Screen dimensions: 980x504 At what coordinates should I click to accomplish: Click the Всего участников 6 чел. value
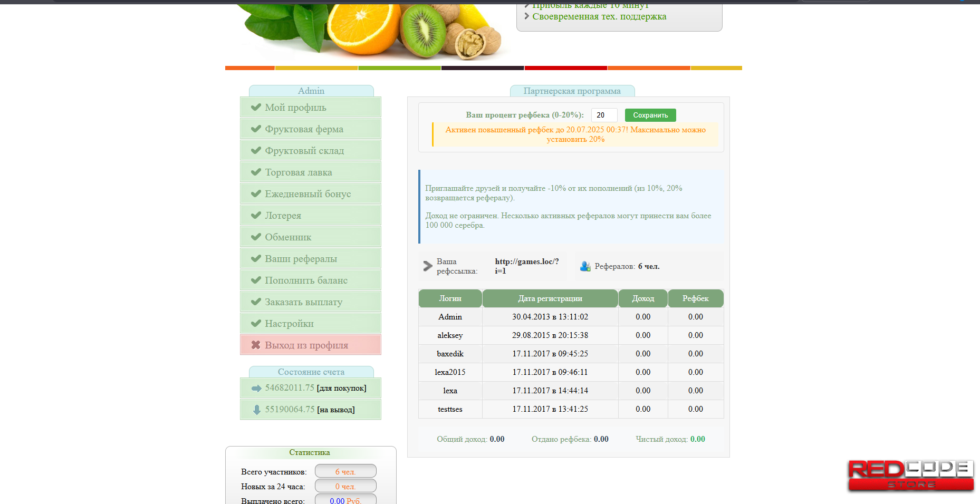(x=345, y=471)
